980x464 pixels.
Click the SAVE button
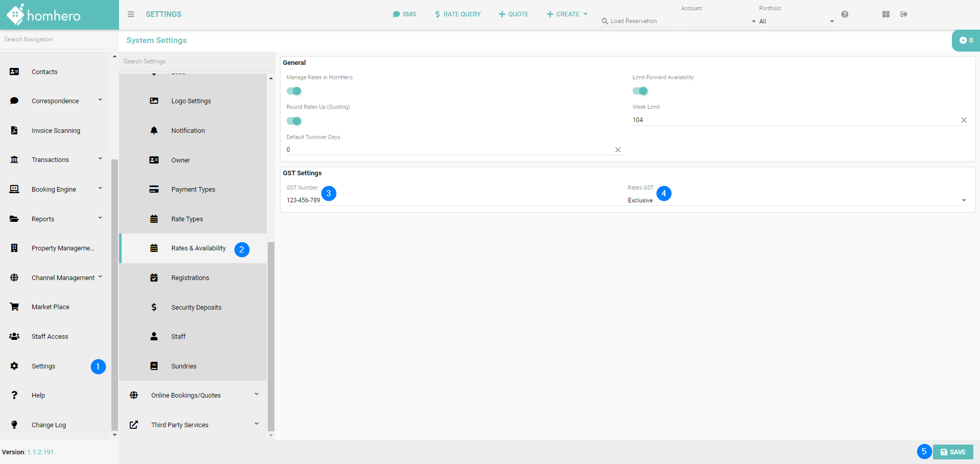coord(953,452)
